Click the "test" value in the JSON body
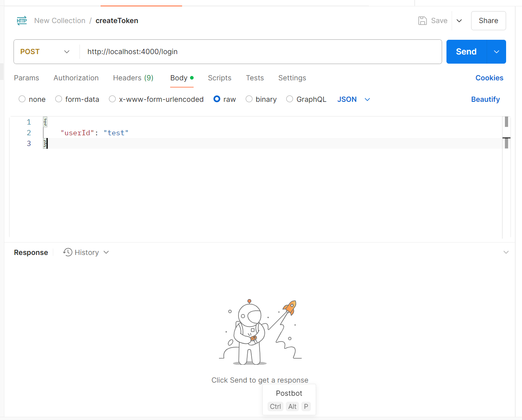 [116, 133]
